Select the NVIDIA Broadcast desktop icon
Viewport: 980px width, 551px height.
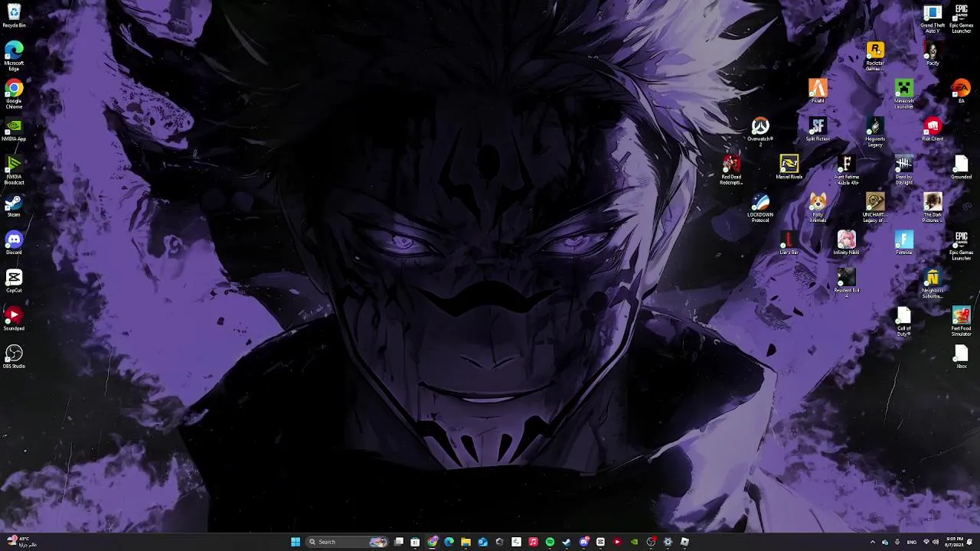[14, 170]
